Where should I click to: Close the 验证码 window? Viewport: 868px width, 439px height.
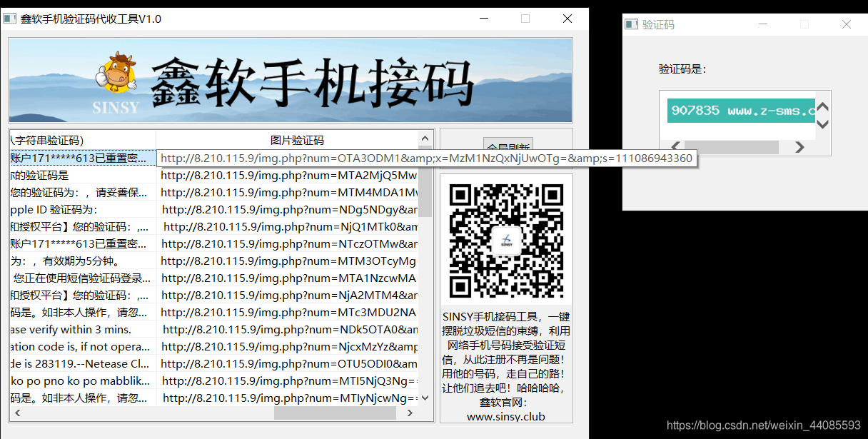tap(847, 24)
